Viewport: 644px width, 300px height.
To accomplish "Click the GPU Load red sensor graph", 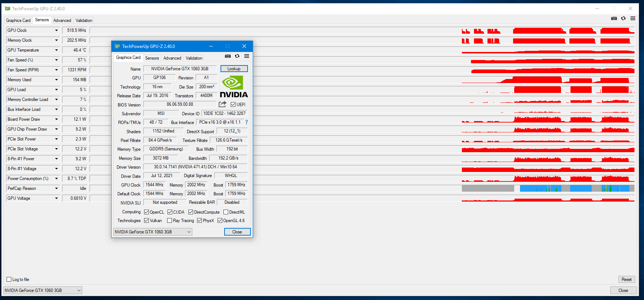I will (x=548, y=90).
